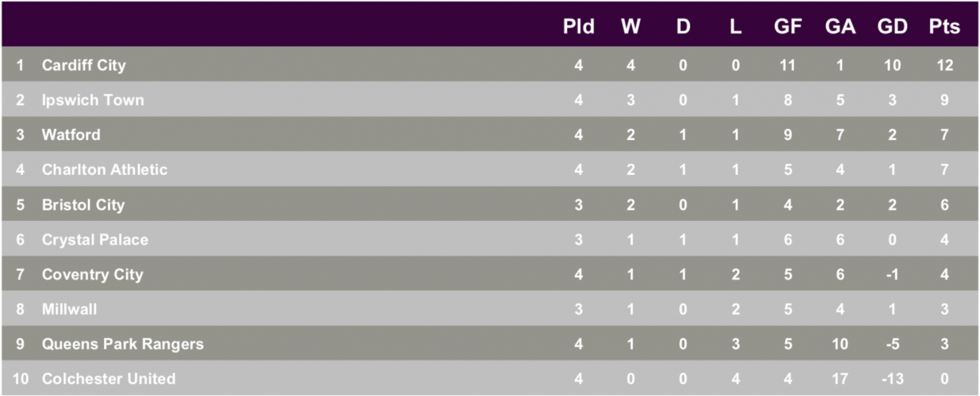Click the Pts column header
This screenshot has height=396, width=980.
(944, 27)
